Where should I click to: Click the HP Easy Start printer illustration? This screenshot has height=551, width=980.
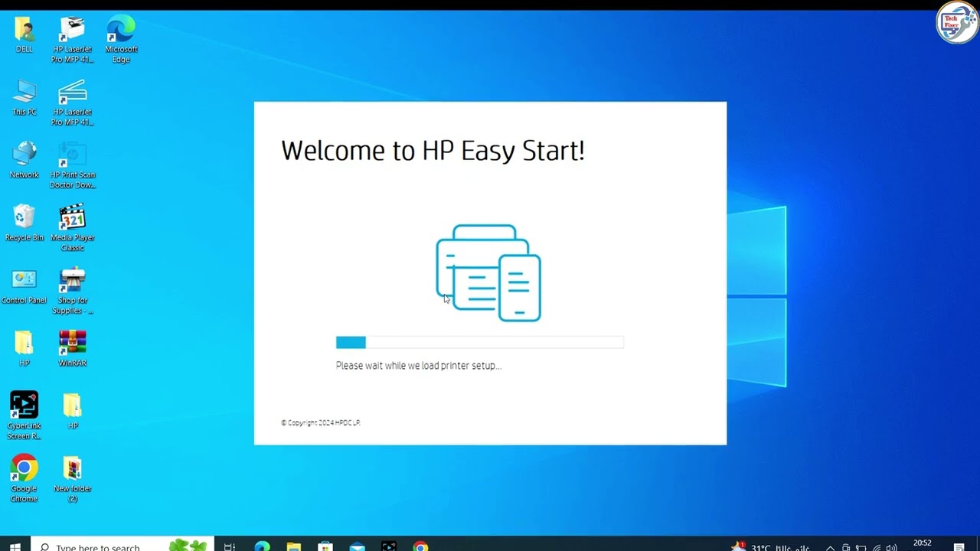488,272
